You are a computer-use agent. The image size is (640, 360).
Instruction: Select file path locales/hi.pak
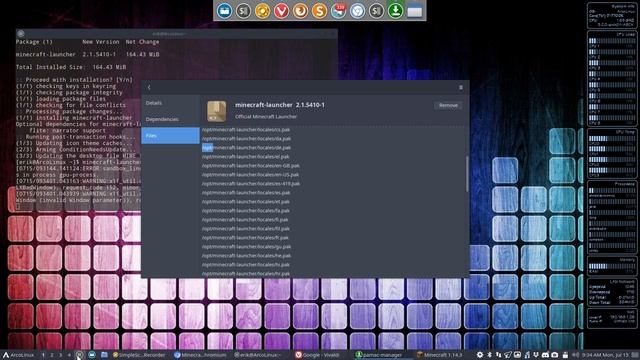245,264
